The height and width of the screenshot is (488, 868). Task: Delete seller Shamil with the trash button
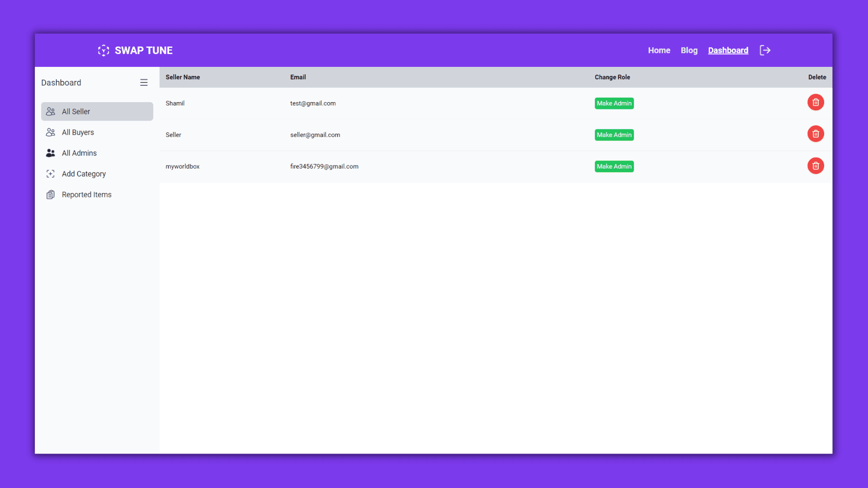coord(816,103)
